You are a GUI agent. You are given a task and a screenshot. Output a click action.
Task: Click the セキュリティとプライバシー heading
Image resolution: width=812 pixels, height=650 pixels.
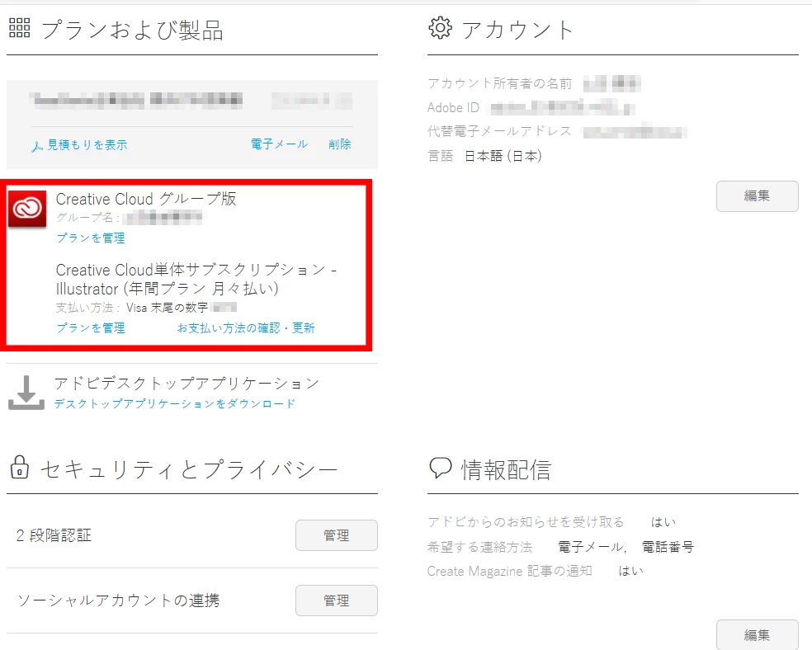189,470
